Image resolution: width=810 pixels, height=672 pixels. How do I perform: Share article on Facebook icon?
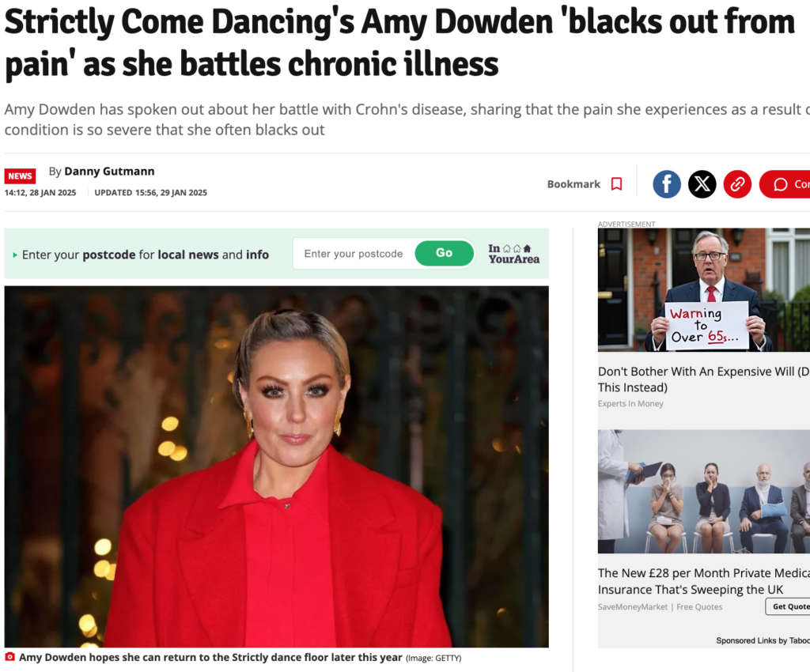click(x=666, y=184)
